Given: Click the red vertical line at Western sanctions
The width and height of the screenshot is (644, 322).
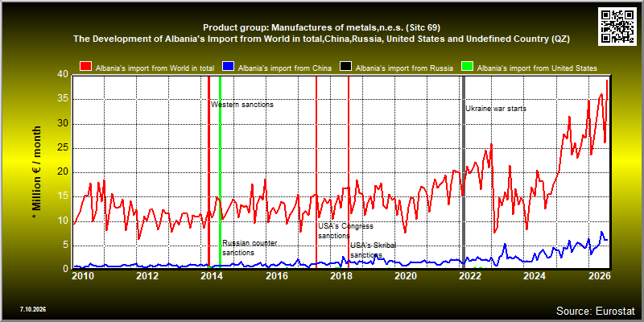Looking at the screenshot, I should pyautogui.click(x=208, y=171).
